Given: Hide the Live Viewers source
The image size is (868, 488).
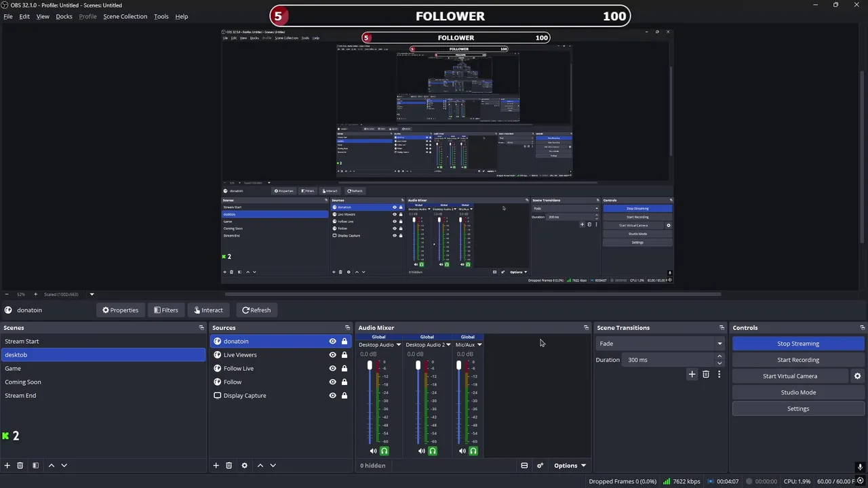Looking at the screenshot, I should pos(332,355).
